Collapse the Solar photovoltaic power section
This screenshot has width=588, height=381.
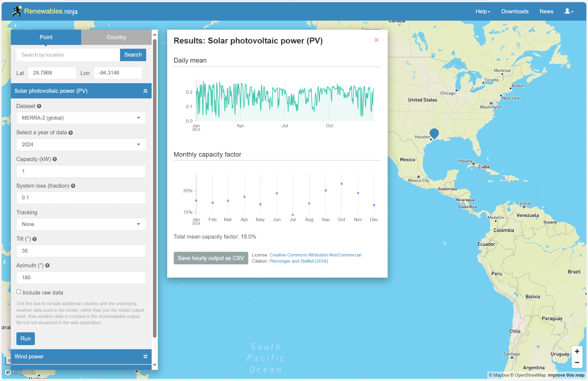(81, 91)
